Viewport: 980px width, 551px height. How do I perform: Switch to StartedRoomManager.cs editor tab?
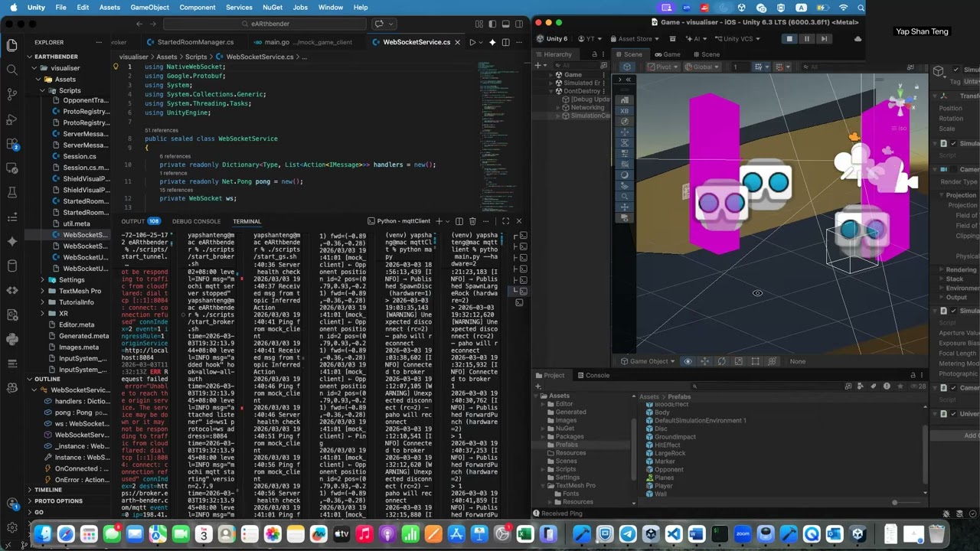(190, 42)
